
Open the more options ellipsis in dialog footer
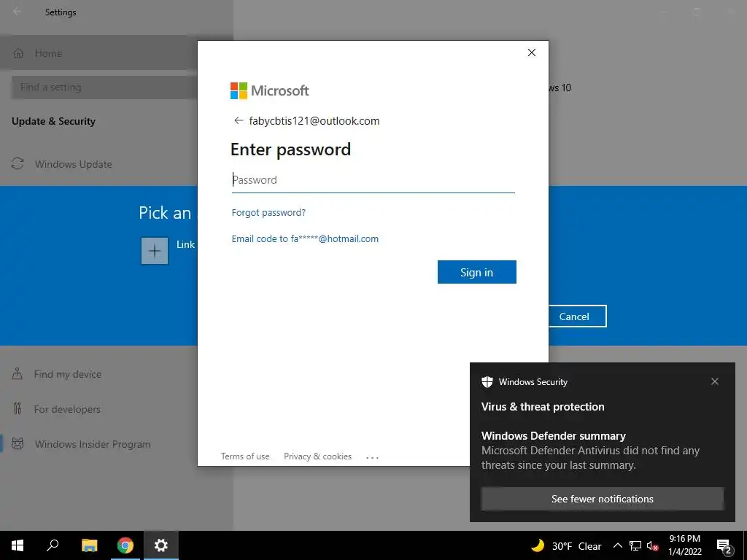372,457
